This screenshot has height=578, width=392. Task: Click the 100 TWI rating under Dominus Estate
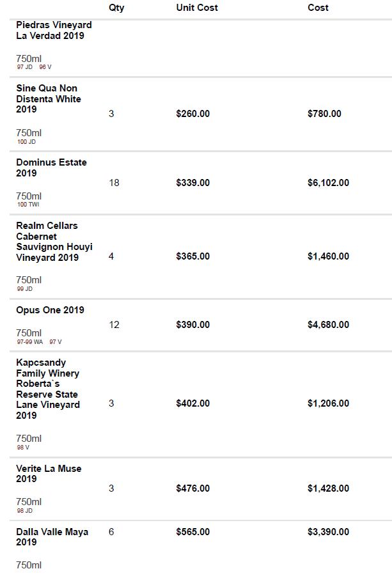[28, 205]
